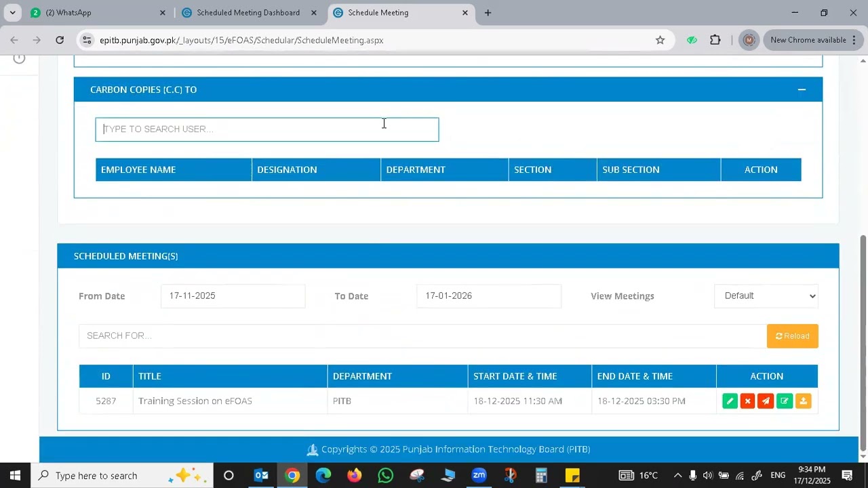Open the Chrome Extensions puzzle icon
This screenshot has height=488, width=868.
click(x=715, y=40)
